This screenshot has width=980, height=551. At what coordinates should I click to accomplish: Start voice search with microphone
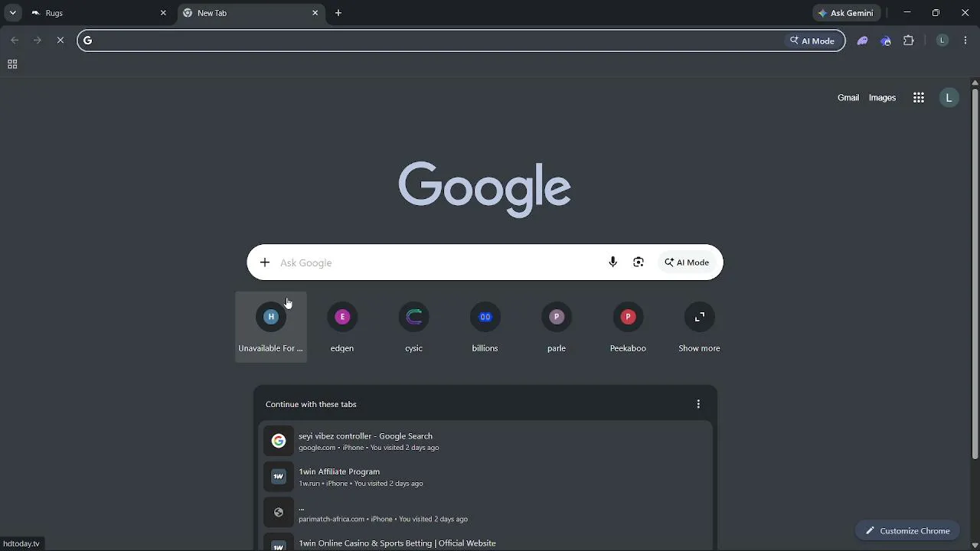(x=612, y=262)
